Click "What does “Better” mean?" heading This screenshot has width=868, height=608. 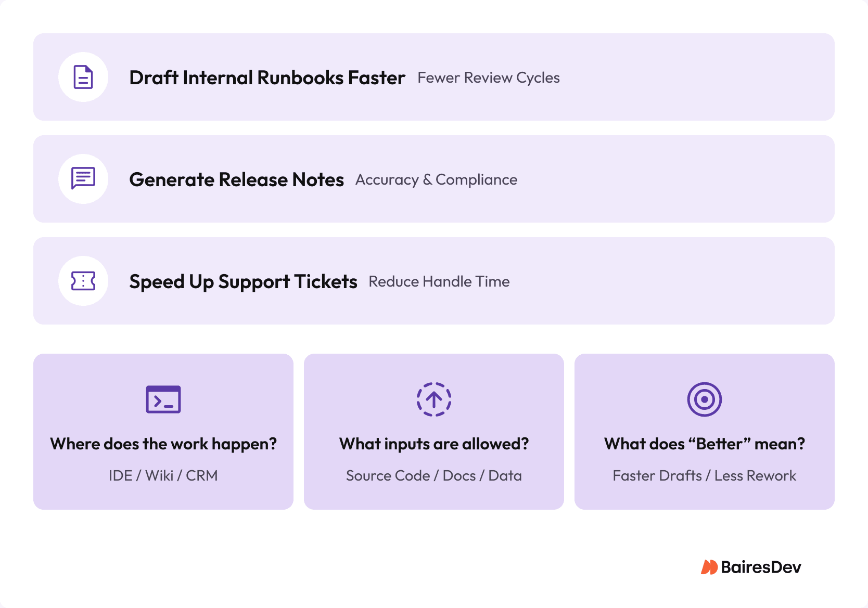coord(705,444)
